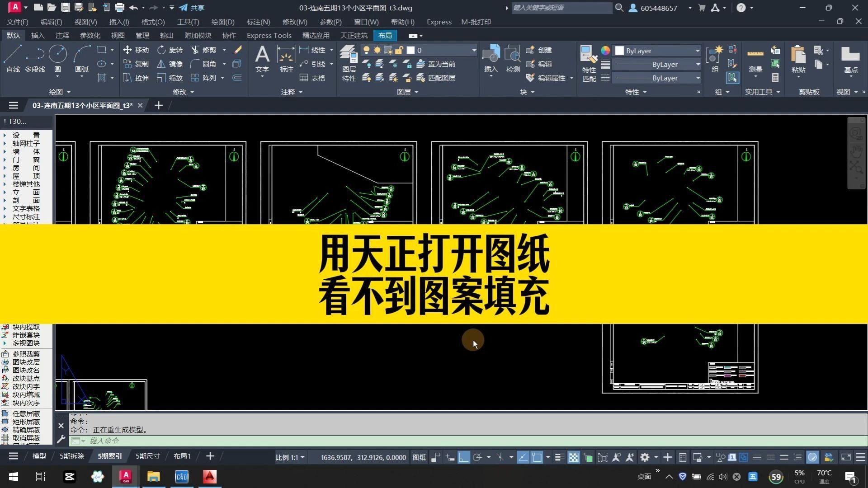
Task: Open the ByLayer color dropdown
Action: tap(697, 51)
